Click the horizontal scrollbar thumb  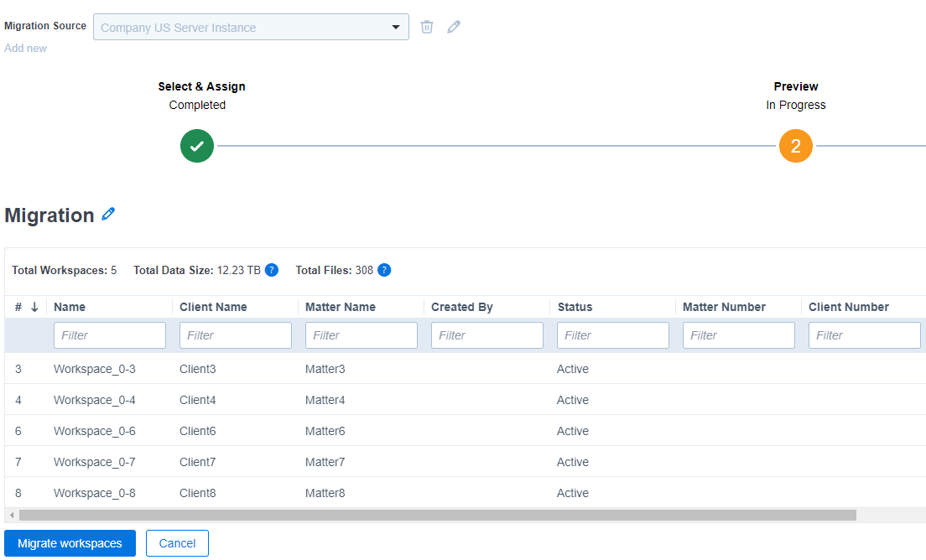438,516
